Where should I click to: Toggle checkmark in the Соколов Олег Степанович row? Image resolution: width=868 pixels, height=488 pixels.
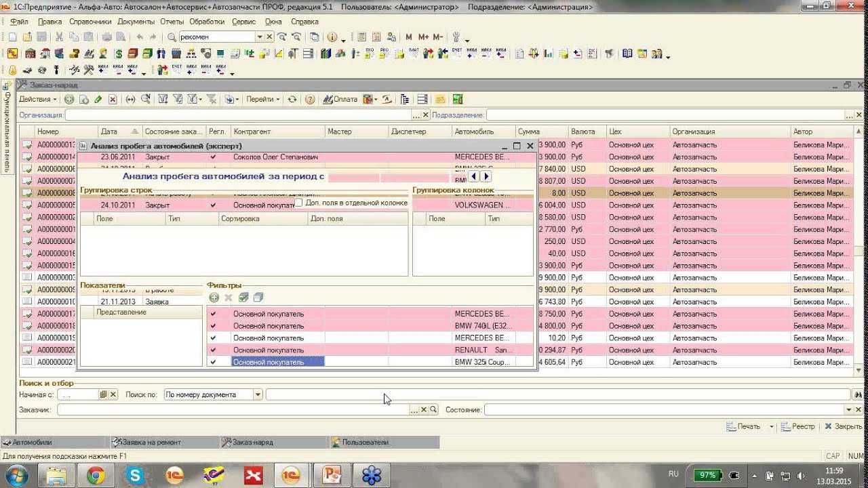(x=214, y=157)
